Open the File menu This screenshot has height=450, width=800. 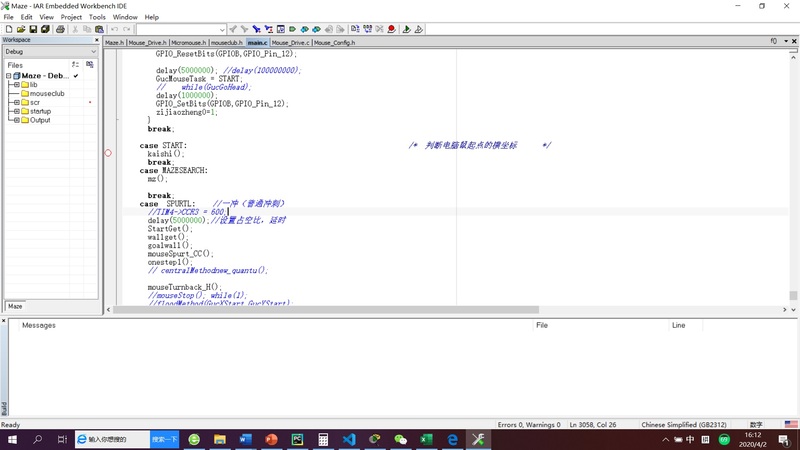coord(9,17)
